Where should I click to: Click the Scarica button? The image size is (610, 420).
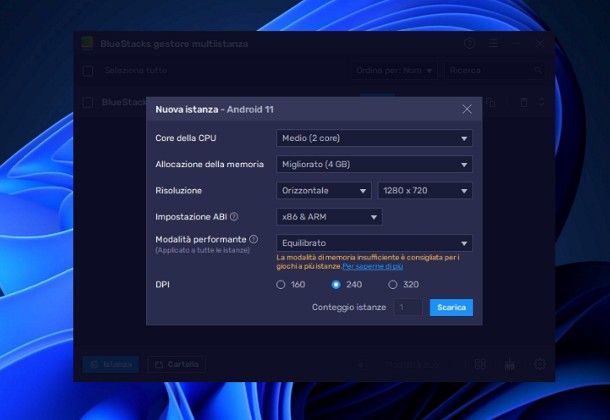pos(451,308)
